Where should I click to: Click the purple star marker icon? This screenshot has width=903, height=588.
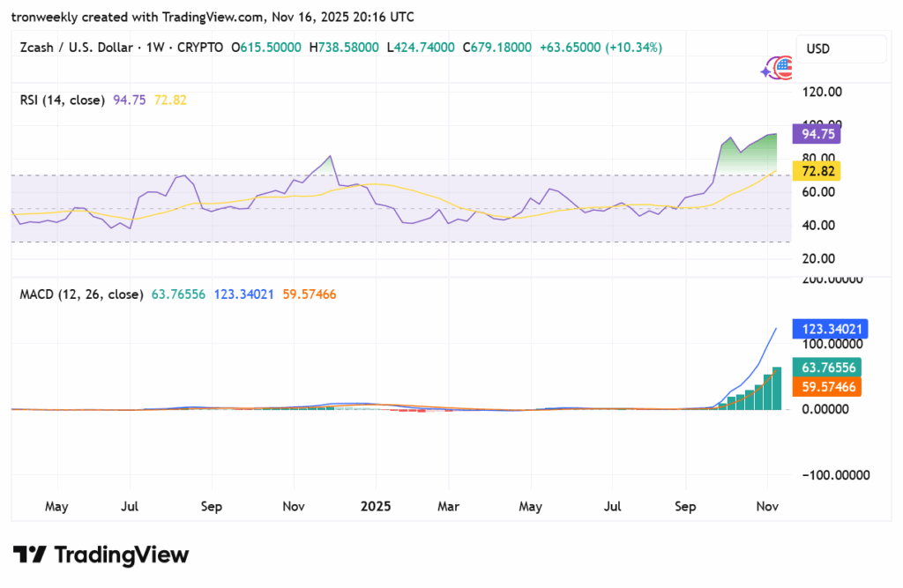pos(766,71)
